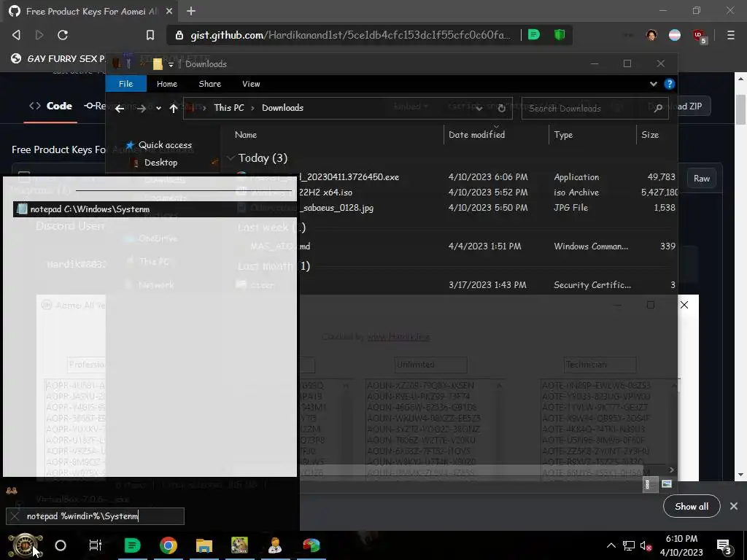Viewport: 747px width, 560px height.
Task: Collapse the Today (3) file group
Action: click(x=231, y=157)
